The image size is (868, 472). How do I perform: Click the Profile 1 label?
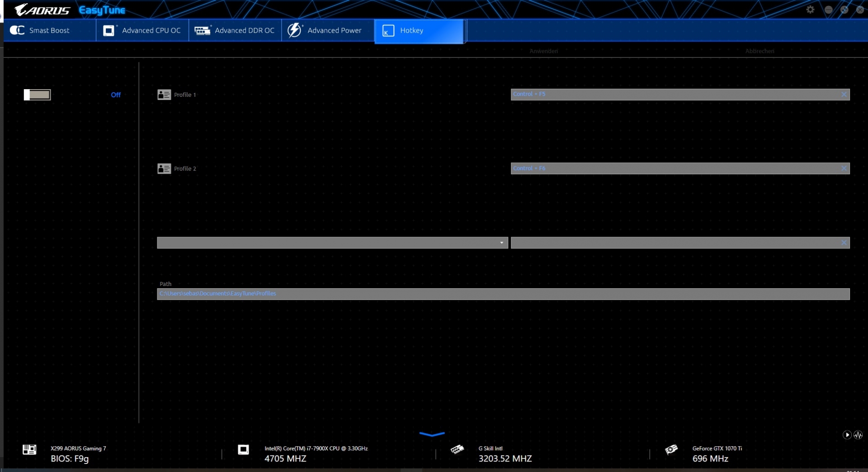185,95
